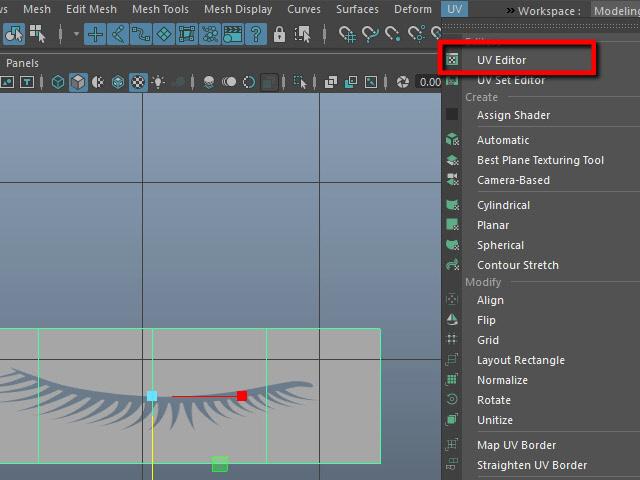Click the red X-axis manipulator handle
This screenshot has height=480, width=640.
coord(242,396)
